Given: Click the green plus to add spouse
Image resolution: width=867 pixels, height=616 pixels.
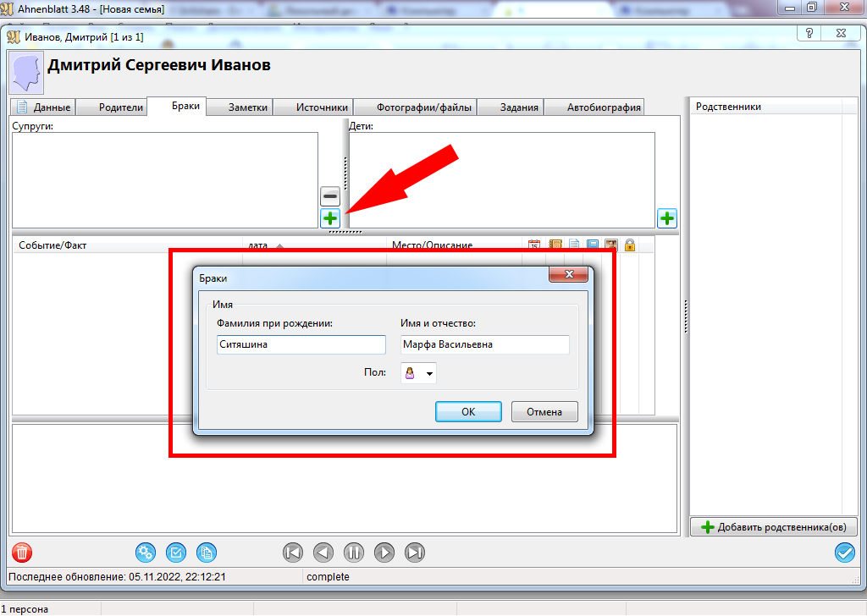Looking at the screenshot, I should click(330, 217).
